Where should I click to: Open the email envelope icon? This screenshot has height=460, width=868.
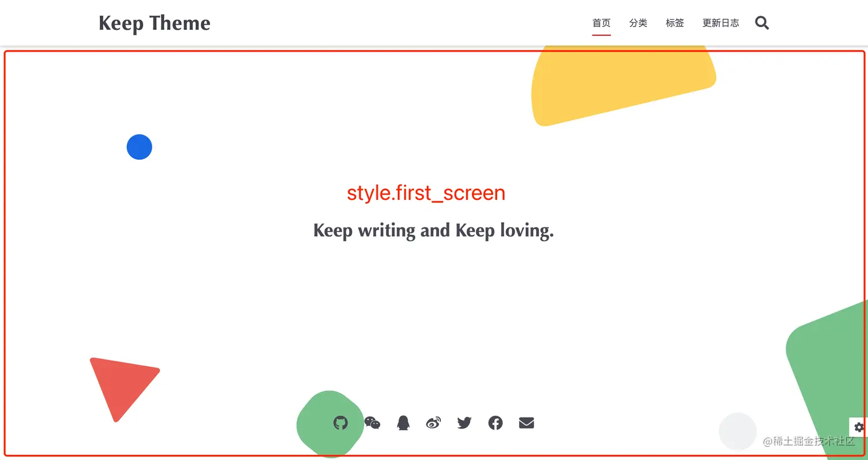point(526,423)
